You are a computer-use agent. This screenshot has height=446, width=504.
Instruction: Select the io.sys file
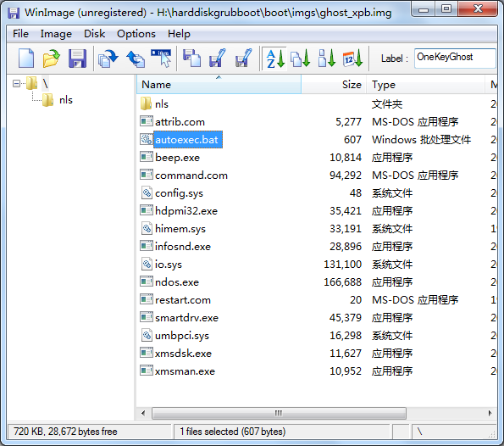pos(168,265)
